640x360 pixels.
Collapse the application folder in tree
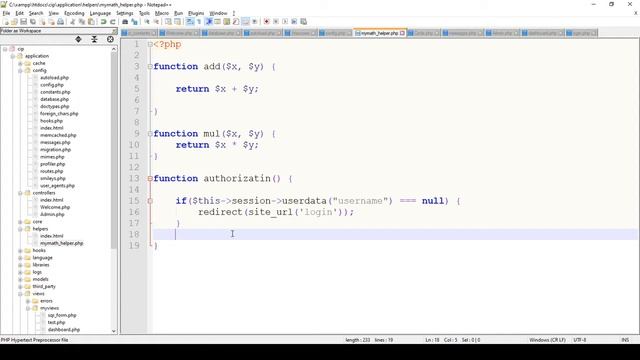(13, 56)
